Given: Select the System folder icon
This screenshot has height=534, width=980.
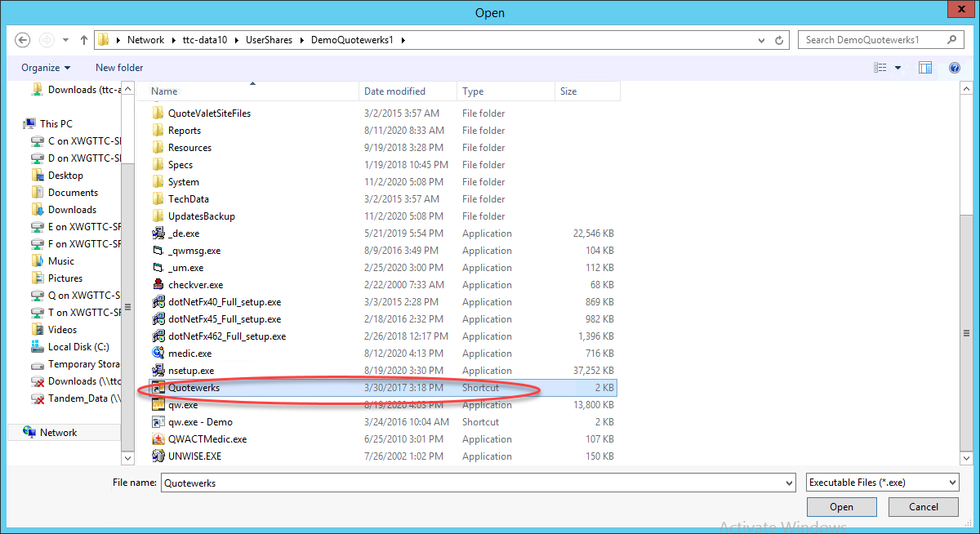Looking at the screenshot, I should (x=158, y=182).
